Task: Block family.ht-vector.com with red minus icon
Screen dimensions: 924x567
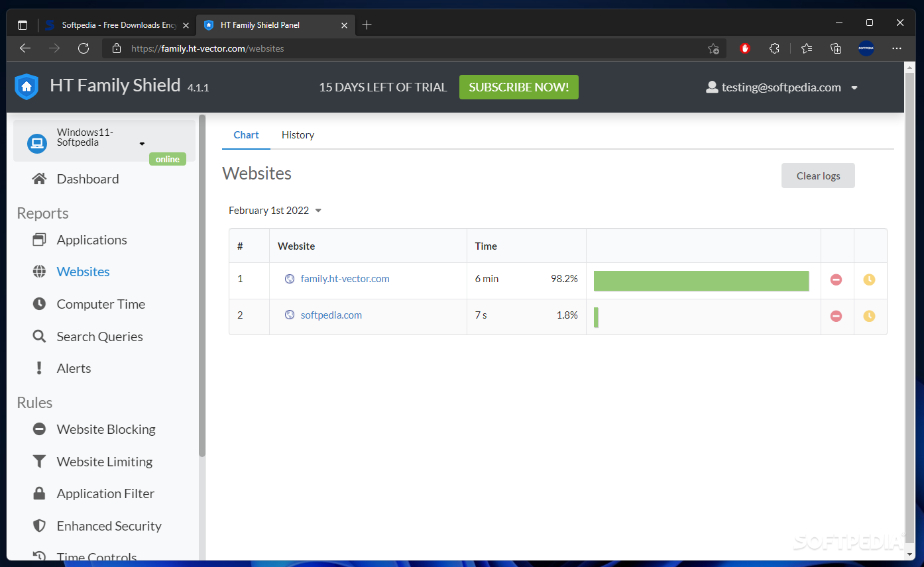Action: coord(837,280)
